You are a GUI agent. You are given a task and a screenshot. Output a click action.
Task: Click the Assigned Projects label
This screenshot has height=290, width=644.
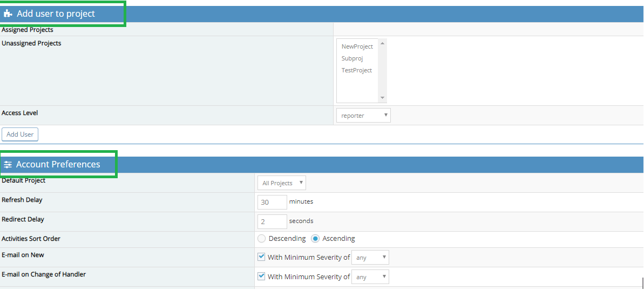click(x=28, y=30)
